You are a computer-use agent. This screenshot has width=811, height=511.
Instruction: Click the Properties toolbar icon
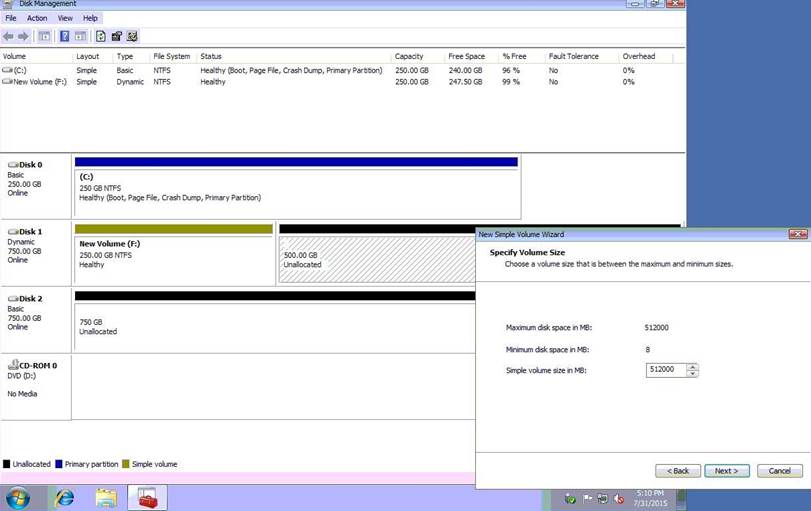pos(117,36)
